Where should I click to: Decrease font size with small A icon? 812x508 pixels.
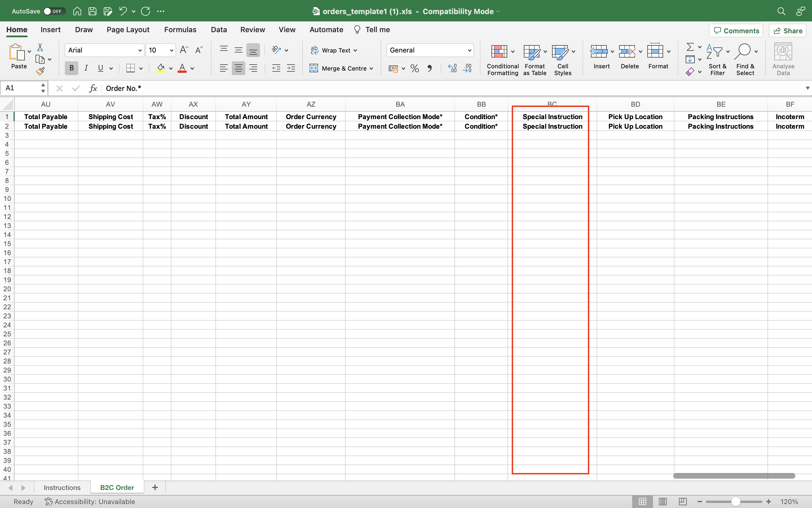pyautogui.click(x=199, y=50)
